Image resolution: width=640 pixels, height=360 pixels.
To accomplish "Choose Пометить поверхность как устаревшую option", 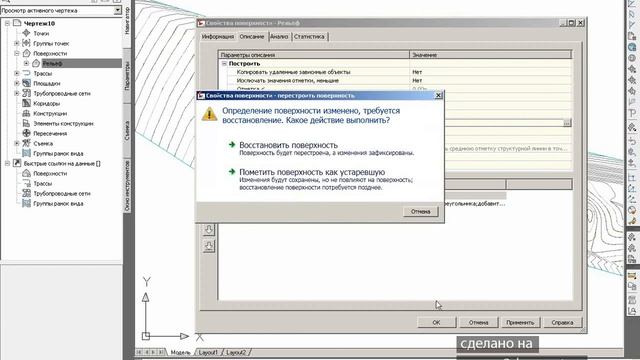I will 312,172.
